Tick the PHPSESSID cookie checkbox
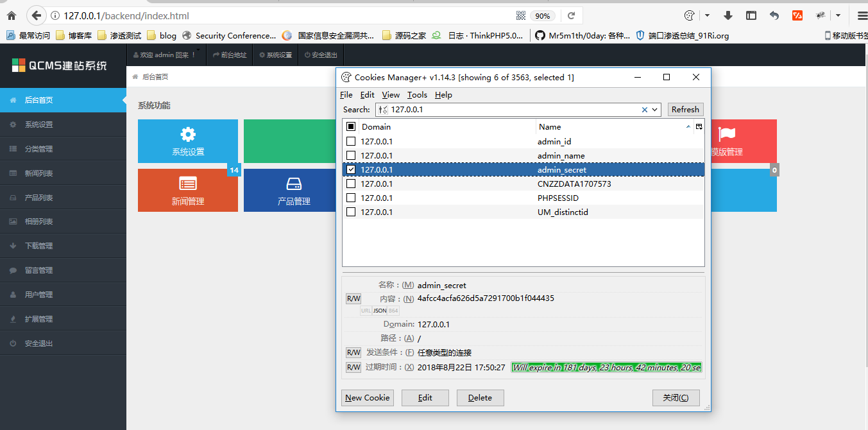The width and height of the screenshot is (868, 430). point(351,198)
